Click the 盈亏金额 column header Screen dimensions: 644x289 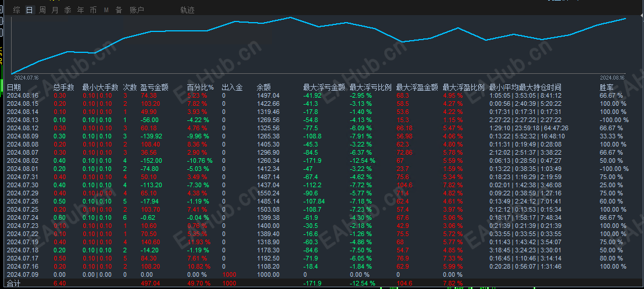[155, 88]
